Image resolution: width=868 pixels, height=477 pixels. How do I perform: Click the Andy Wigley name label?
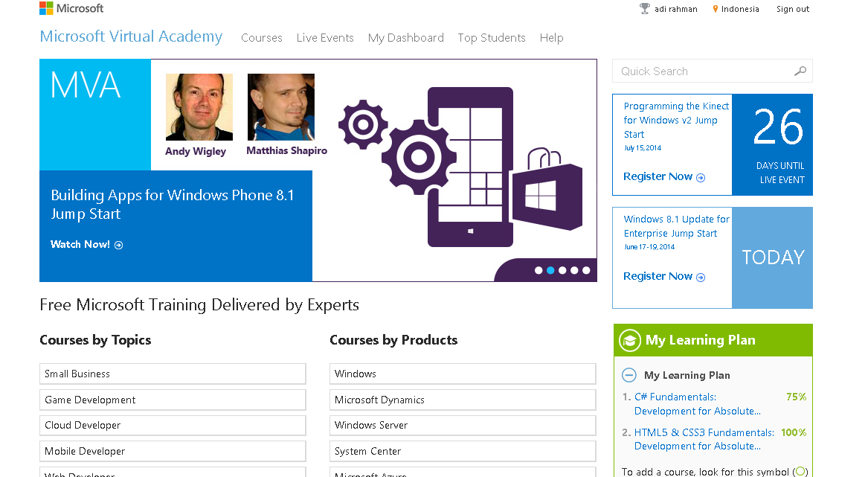pos(196,151)
